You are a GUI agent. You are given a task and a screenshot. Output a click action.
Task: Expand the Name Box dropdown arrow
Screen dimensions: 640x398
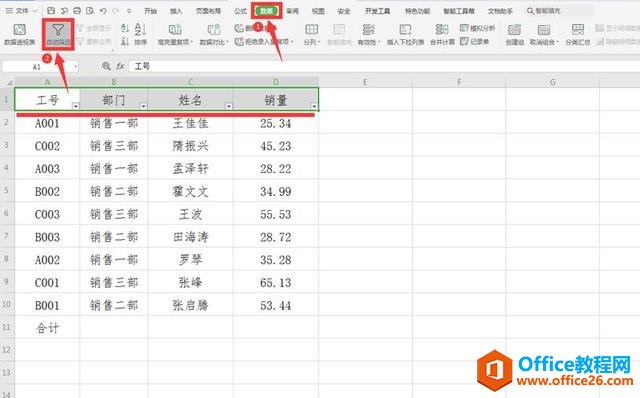(76, 67)
